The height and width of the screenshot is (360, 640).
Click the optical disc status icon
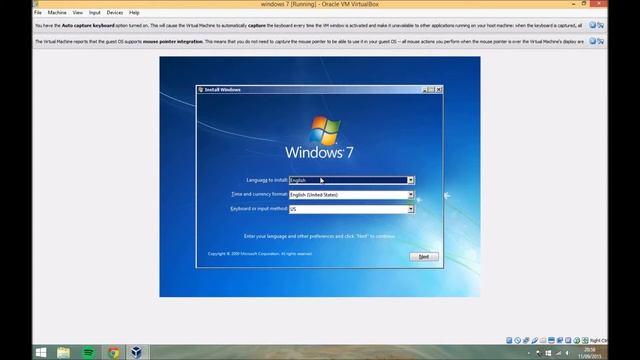click(518, 340)
